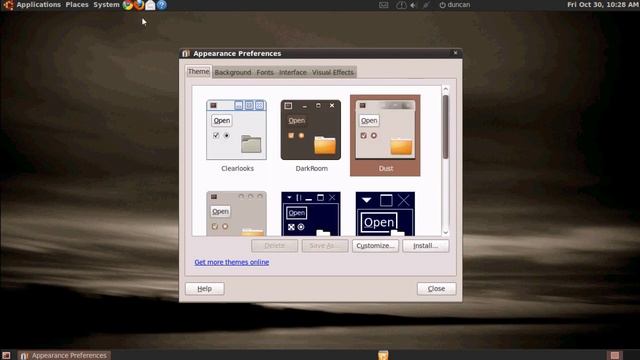Viewport: 640px width, 360px height.
Task: Click the workspace switcher in bottom panel
Action: click(x=615, y=355)
